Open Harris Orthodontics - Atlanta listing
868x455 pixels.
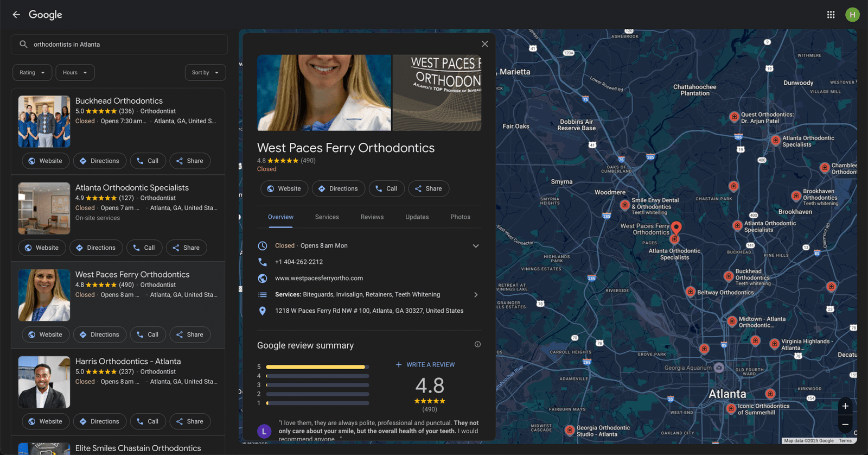128,362
